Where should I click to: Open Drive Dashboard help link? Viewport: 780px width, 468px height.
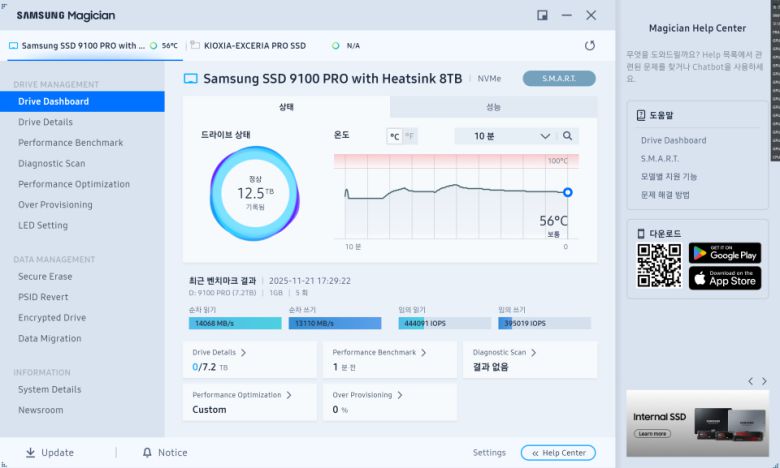[674, 141]
